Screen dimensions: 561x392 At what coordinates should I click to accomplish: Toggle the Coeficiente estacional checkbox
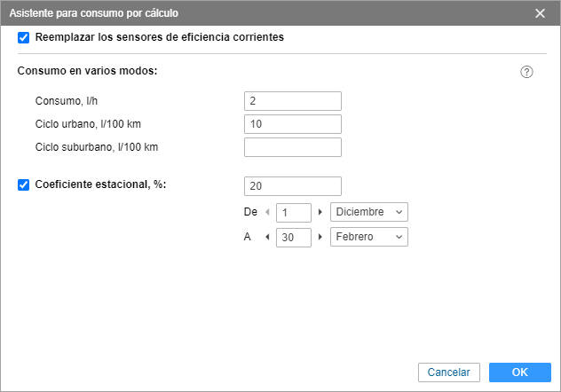point(24,184)
